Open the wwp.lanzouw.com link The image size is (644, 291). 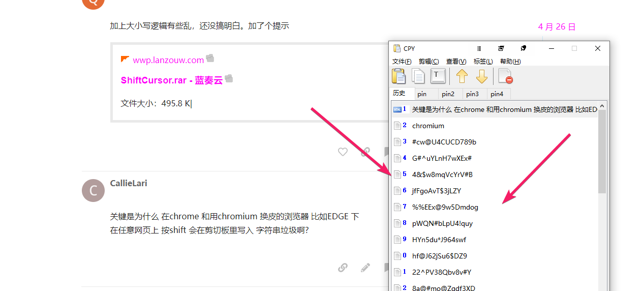tap(168, 60)
